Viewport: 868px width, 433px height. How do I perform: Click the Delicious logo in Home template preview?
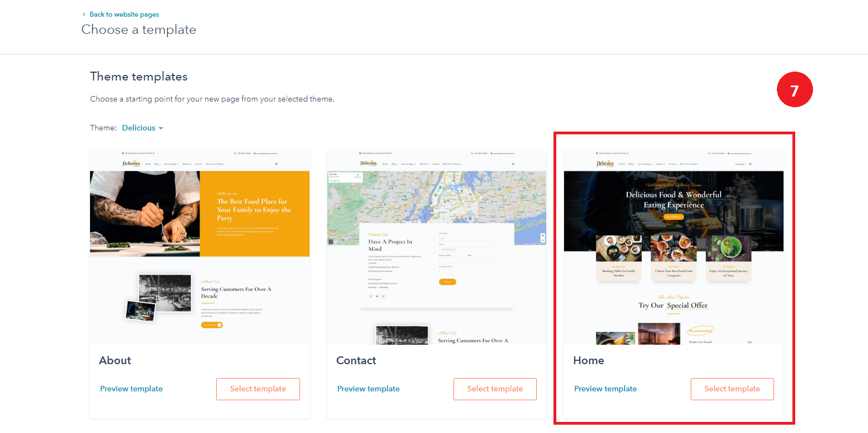pyautogui.click(x=605, y=164)
